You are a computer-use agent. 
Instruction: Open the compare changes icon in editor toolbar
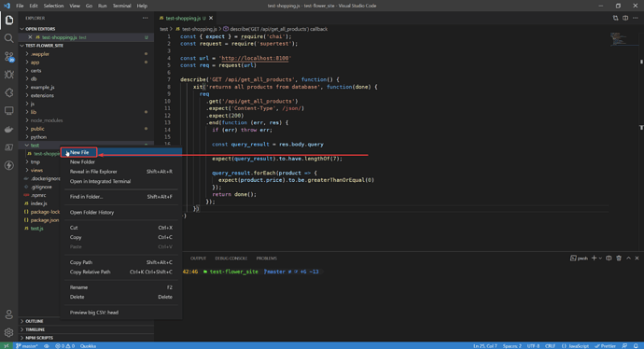click(615, 18)
